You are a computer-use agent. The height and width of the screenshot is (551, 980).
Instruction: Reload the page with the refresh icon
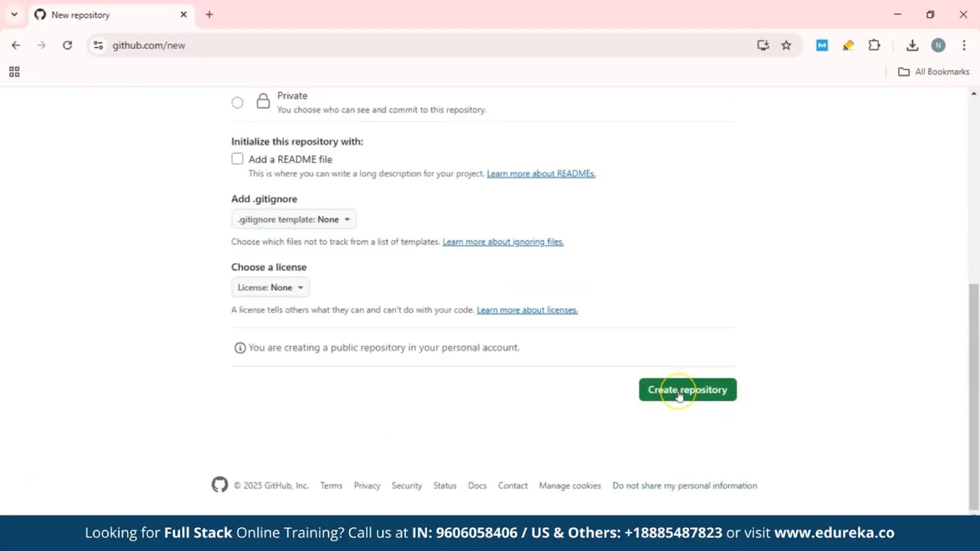coord(67,45)
